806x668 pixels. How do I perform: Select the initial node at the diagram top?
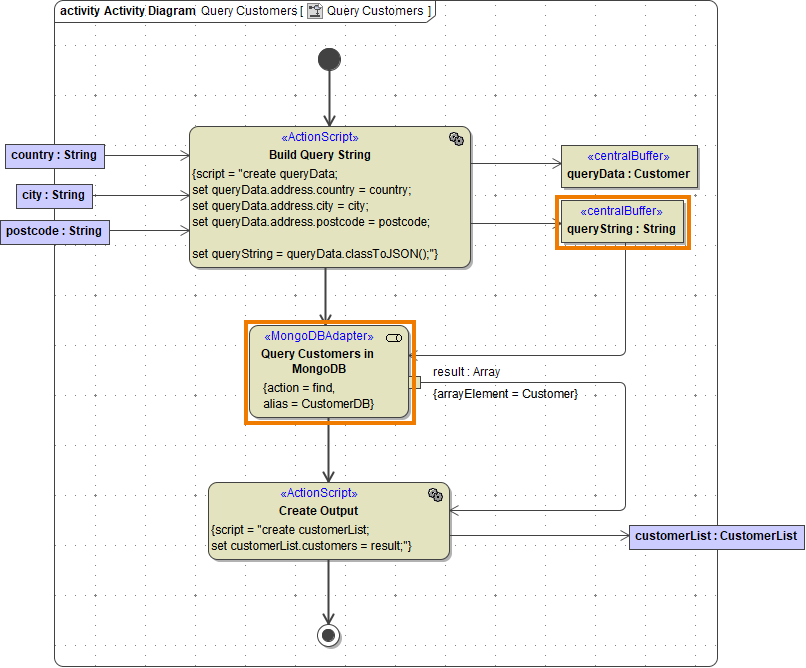point(329,59)
